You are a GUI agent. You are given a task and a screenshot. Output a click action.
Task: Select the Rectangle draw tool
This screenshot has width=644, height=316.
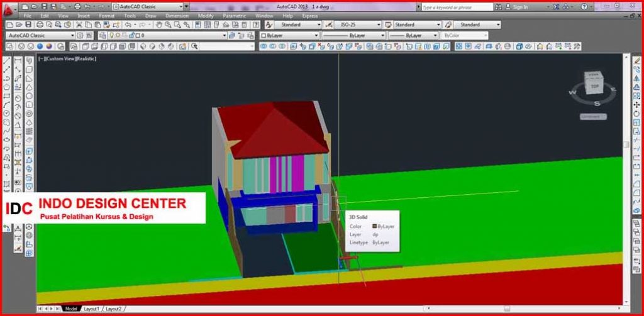click(6, 95)
